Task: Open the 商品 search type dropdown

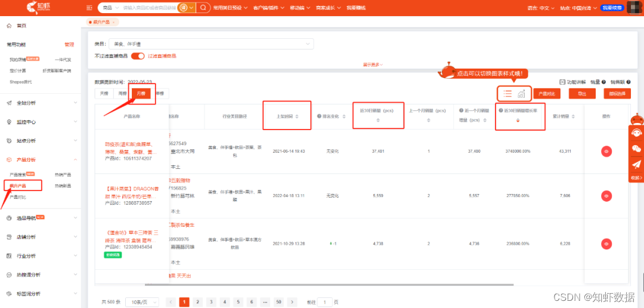Action: pos(110,8)
